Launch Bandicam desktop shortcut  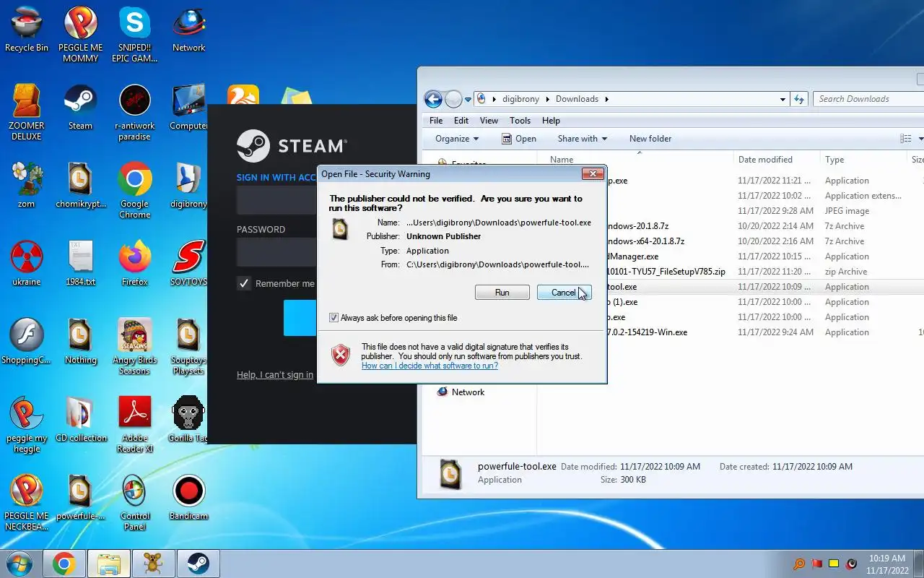(x=188, y=497)
